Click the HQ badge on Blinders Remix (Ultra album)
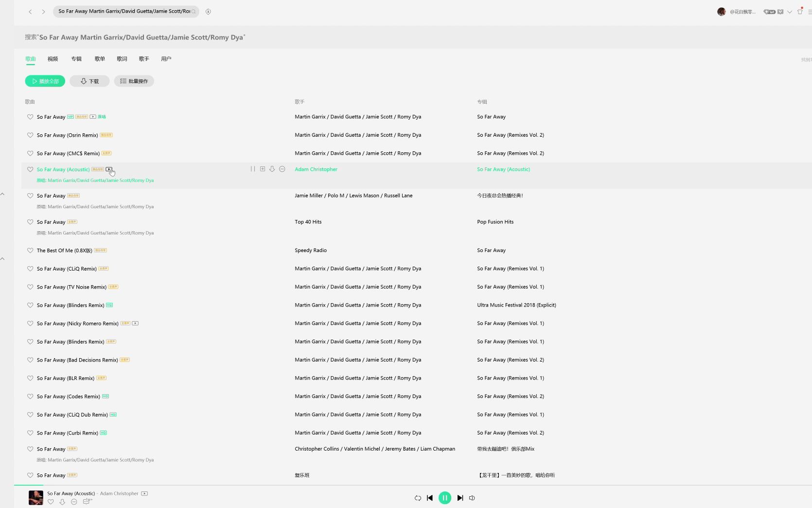 (109, 305)
